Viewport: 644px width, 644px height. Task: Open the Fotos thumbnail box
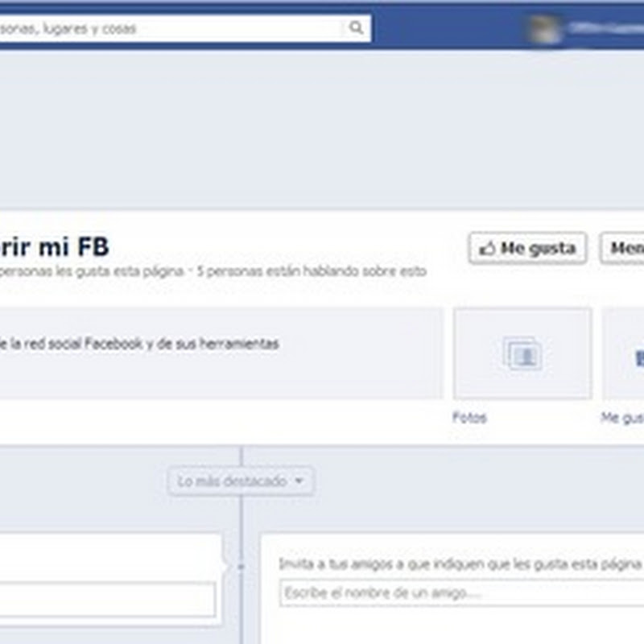(x=522, y=353)
